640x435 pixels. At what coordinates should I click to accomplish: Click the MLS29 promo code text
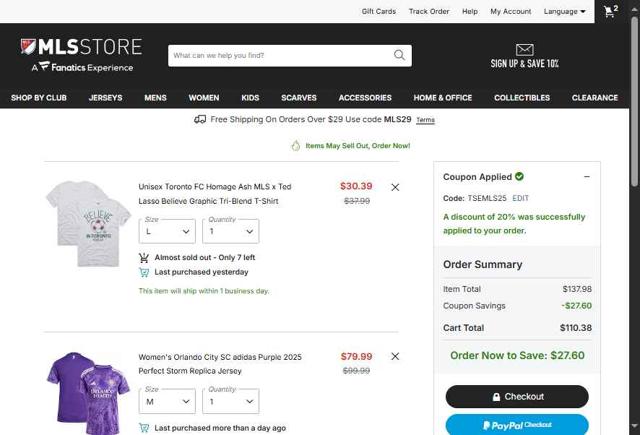point(398,119)
